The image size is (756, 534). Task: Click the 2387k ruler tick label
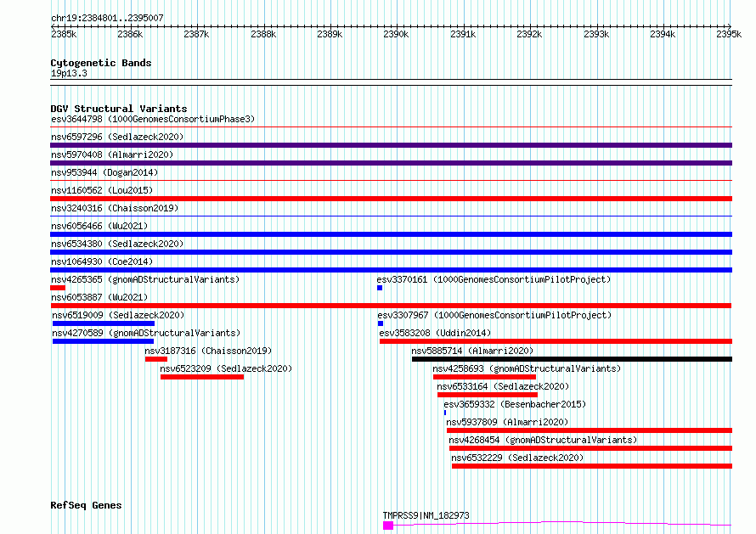click(196, 34)
